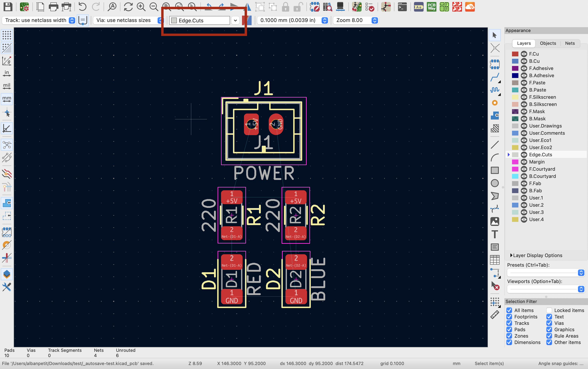Select the Route Tracks tool

coord(494,77)
